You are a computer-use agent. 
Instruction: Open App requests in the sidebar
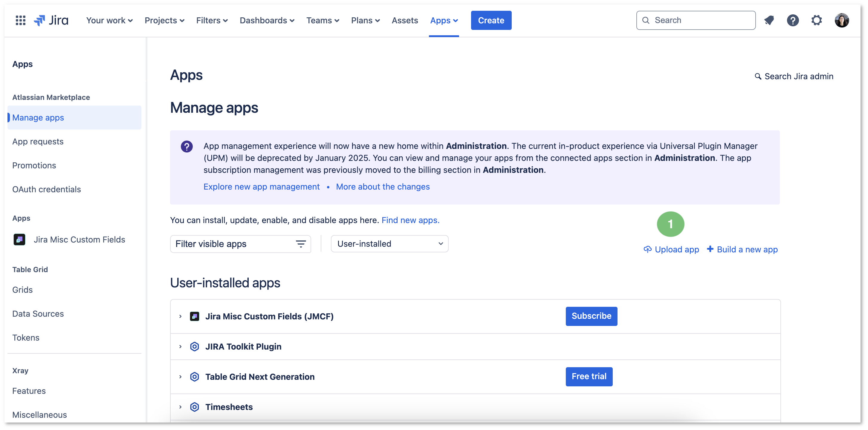click(38, 141)
